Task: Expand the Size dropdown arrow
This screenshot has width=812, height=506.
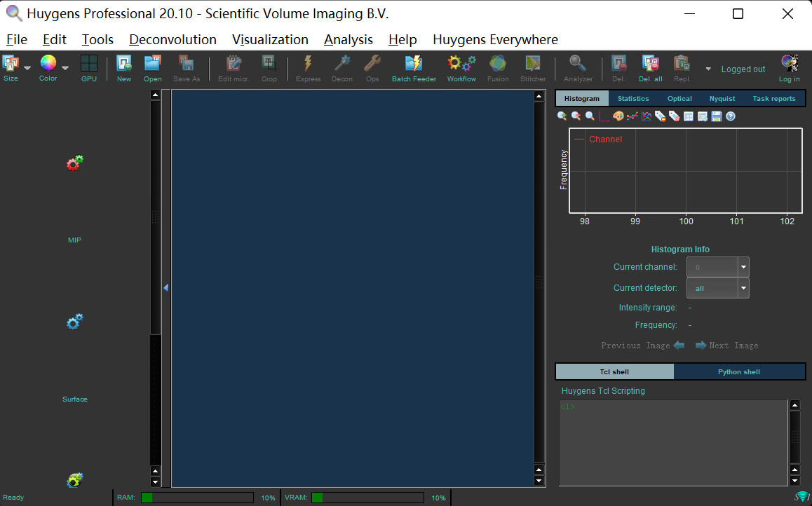Action: point(27,68)
